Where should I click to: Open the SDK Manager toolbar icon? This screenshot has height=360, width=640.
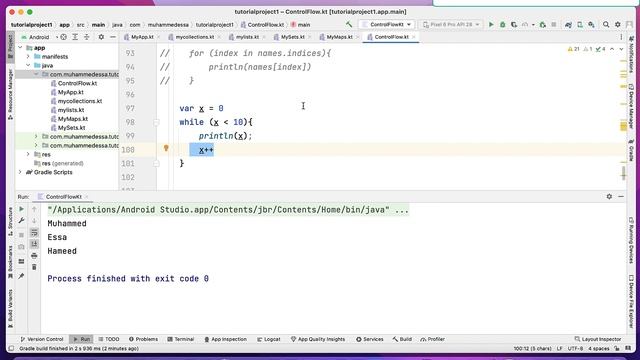(x=591, y=24)
